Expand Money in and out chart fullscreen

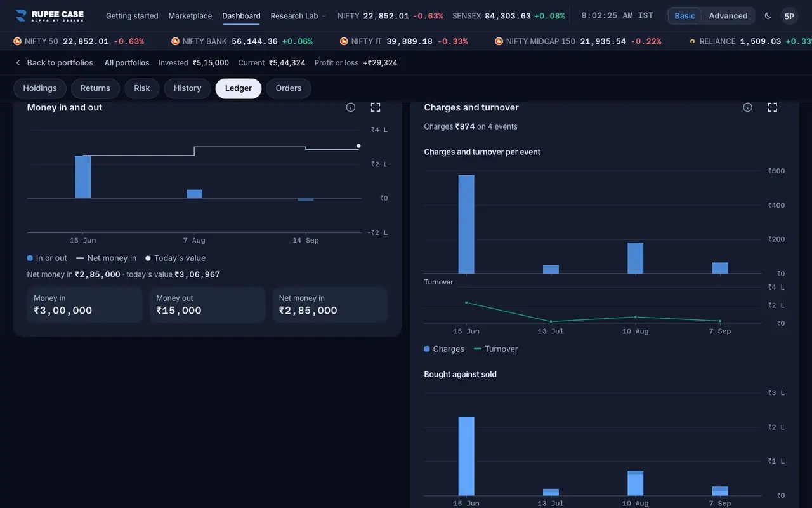point(376,107)
